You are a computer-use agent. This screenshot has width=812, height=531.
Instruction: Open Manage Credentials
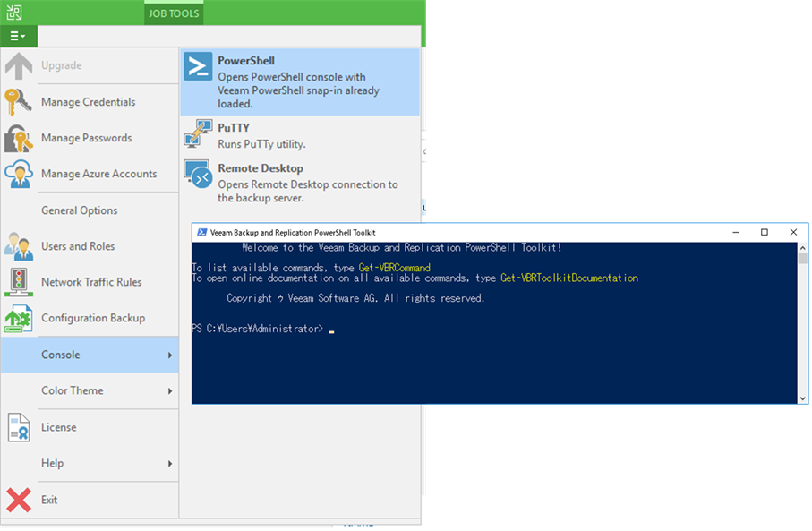click(90, 102)
